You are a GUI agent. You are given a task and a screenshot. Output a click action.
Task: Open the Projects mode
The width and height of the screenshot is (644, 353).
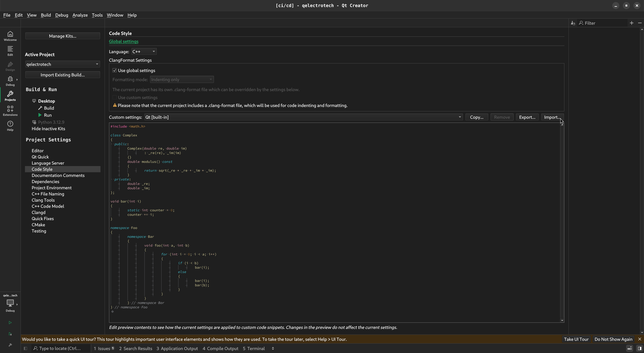click(x=10, y=96)
